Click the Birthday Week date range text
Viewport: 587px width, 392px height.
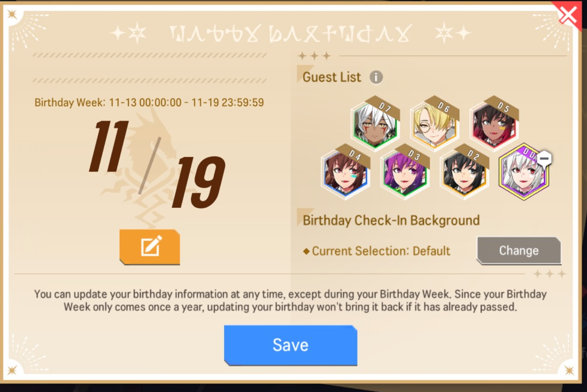(149, 103)
